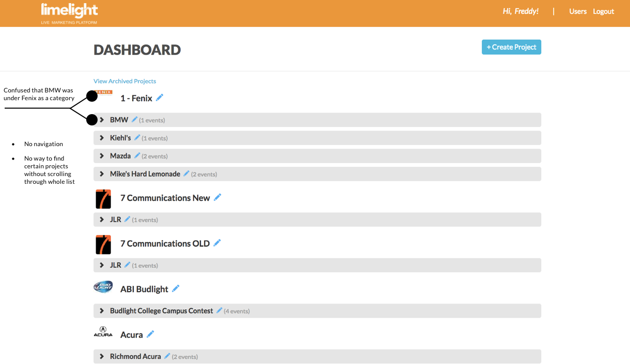Expand JLR under 7 Communications OLD
The image size is (630, 364).
102,265
